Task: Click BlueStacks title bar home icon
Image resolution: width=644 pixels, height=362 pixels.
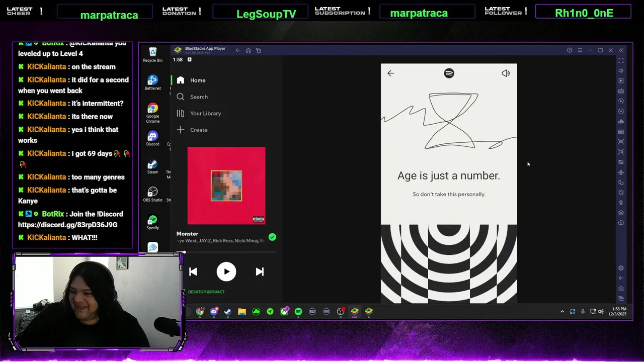Action: (248, 50)
